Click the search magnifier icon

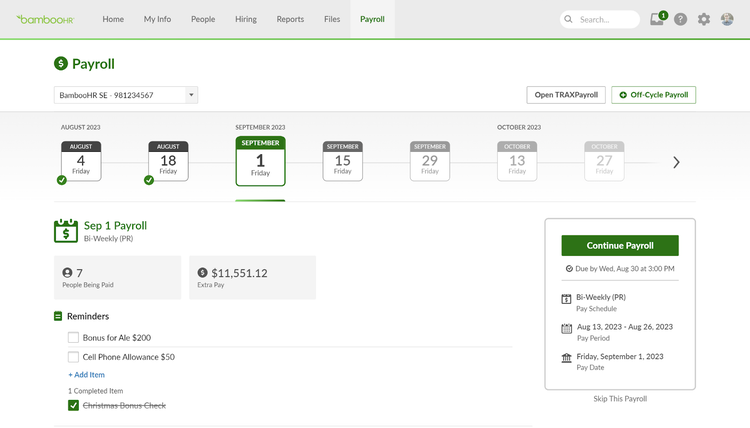568,19
